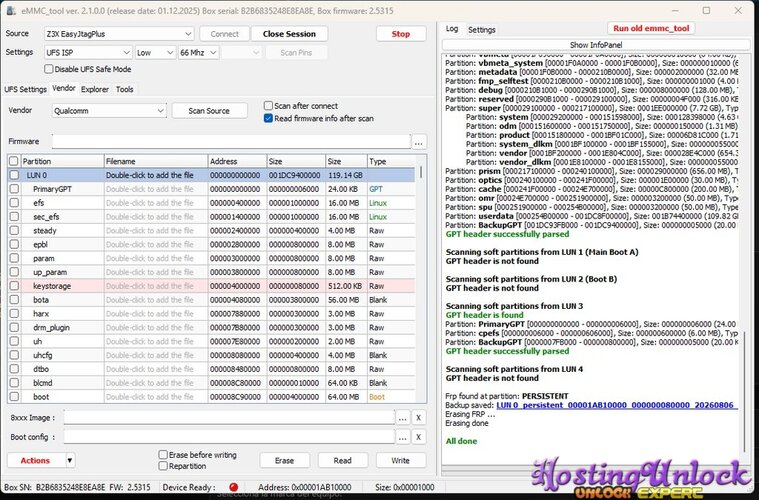Switch to the Settings tab in right panel
This screenshot has width=759, height=500.
482,30
